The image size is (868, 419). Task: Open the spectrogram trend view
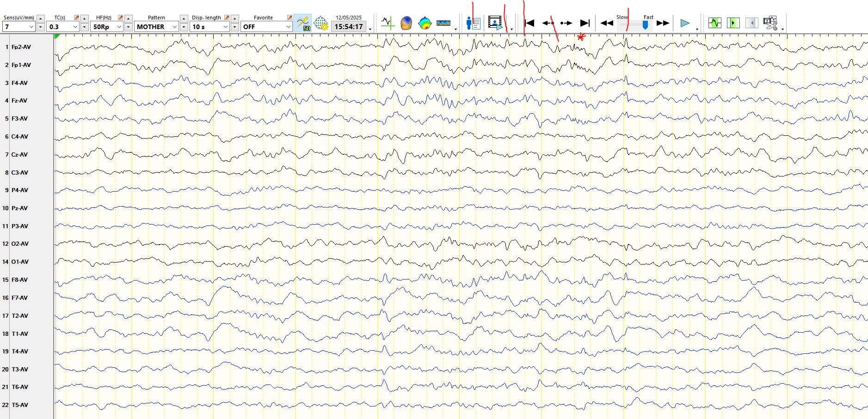tap(443, 23)
